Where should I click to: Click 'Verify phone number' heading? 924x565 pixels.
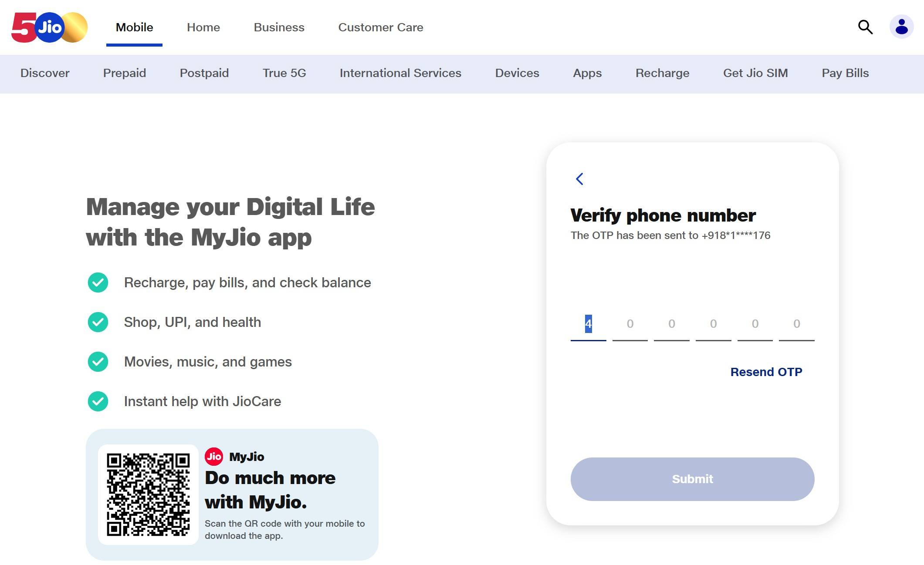(663, 215)
